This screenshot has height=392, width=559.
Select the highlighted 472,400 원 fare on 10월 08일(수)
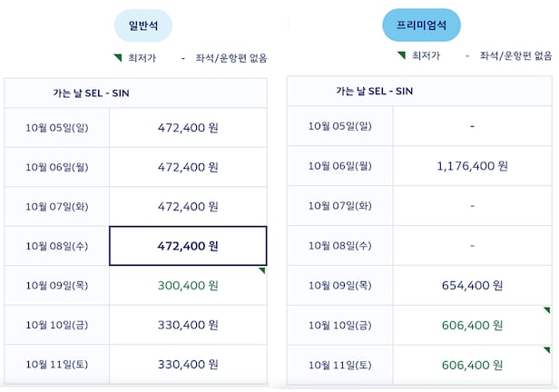coord(188,246)
